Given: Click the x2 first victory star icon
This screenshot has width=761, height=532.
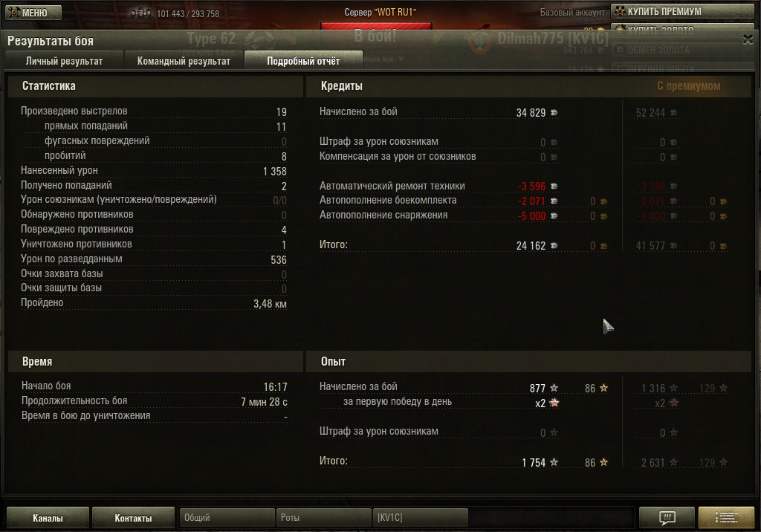Looking at the screenshot, I should pyautogui.click(x=554, y=403).
